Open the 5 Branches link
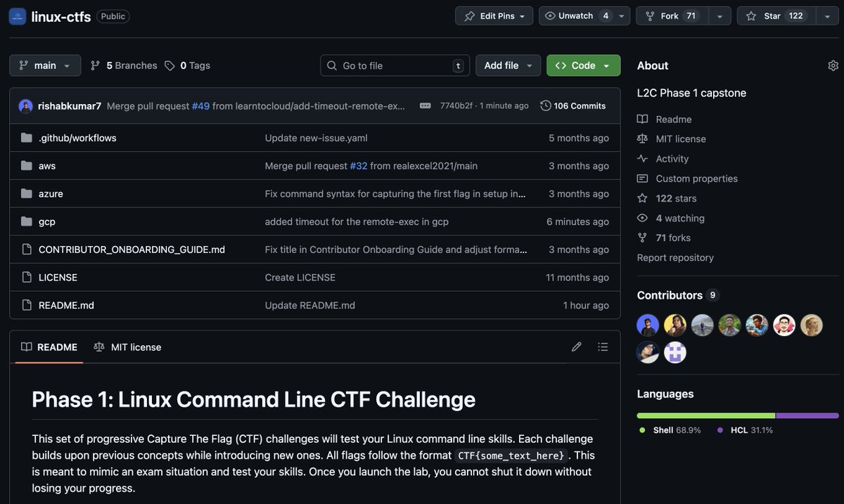 pos(124,65)
